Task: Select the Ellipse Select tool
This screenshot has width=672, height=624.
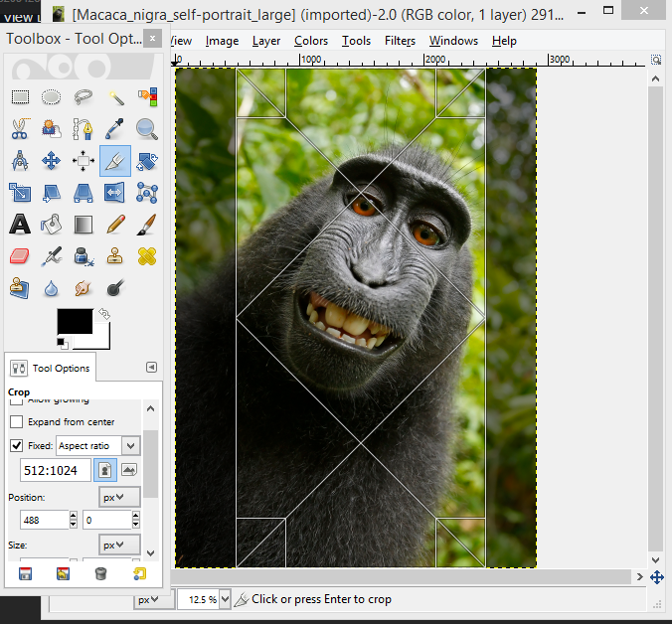Action: tap(51, 97)
